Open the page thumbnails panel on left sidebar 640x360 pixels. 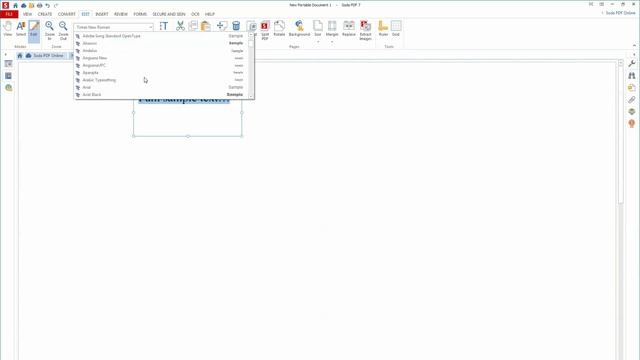click(8, 64)
